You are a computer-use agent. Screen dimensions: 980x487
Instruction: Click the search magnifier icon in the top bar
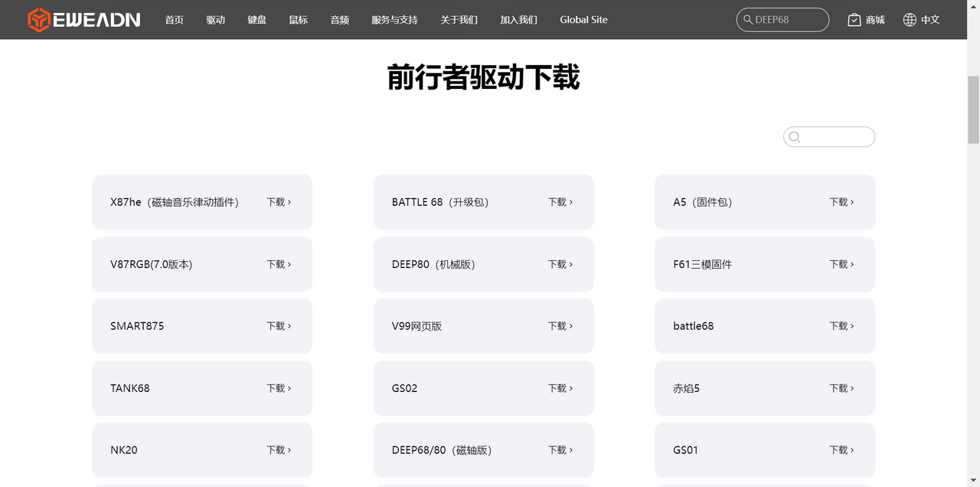coord(747,20)
